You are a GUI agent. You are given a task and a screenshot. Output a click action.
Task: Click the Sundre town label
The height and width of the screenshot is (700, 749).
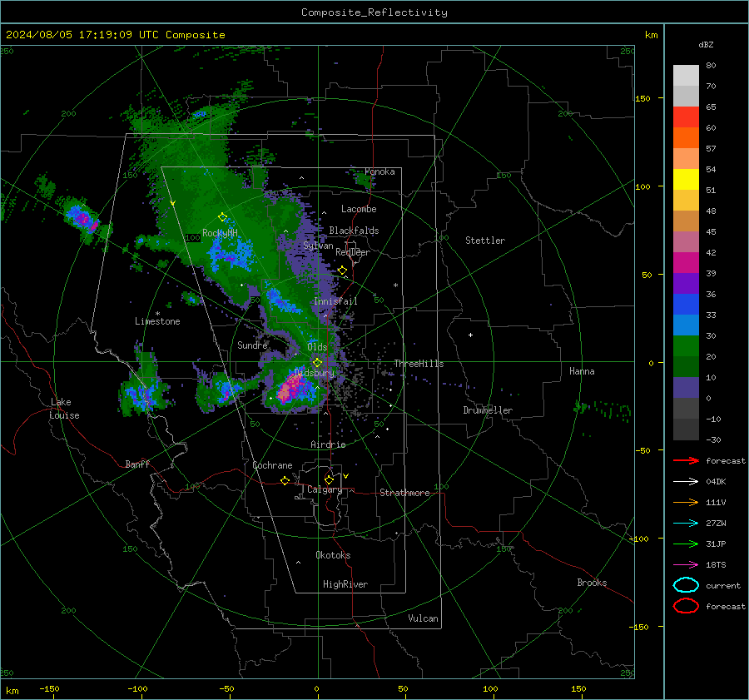(x=252, y=345)
